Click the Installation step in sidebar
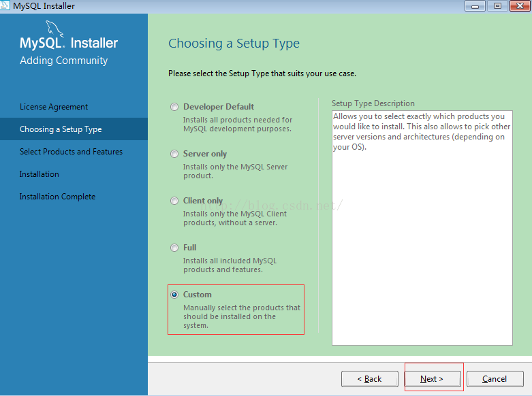The width and height of the screenshot is (532, 396). click(x=40, y=174)
